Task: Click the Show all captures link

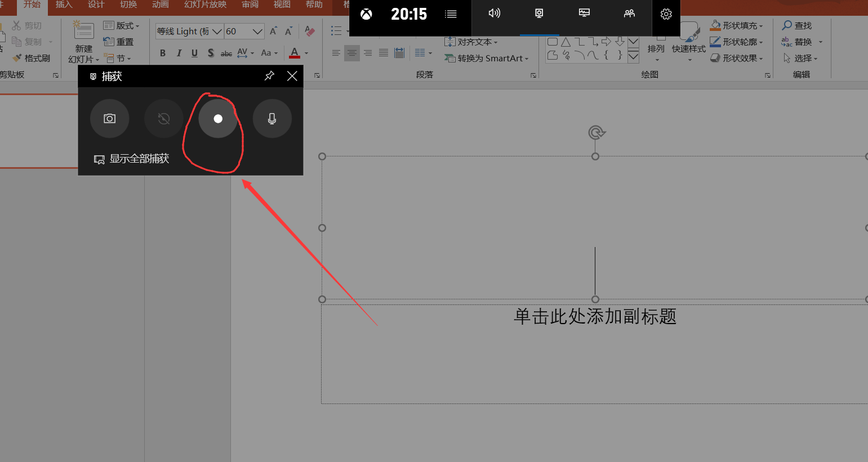Action: pos(132,159)
